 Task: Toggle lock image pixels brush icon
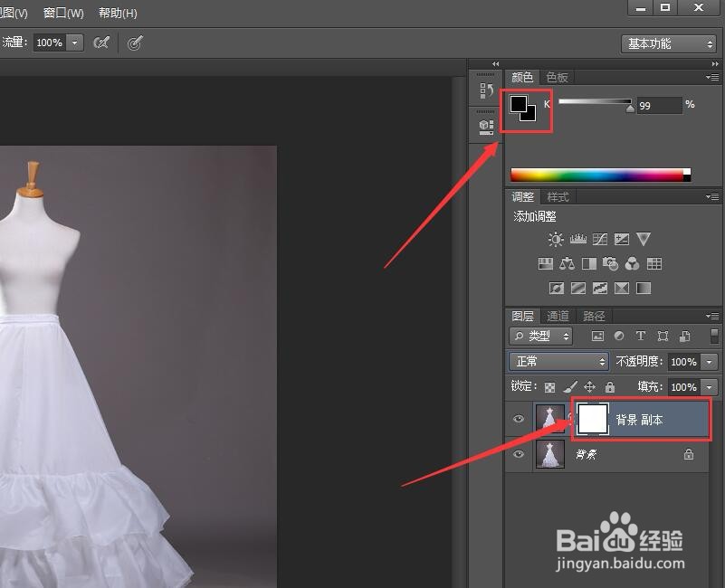click(570, 386)
